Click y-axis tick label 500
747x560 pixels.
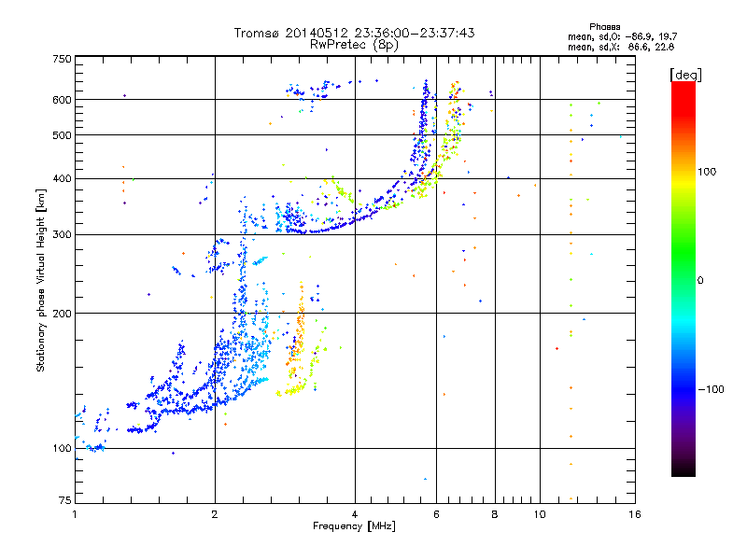(62, 135)
